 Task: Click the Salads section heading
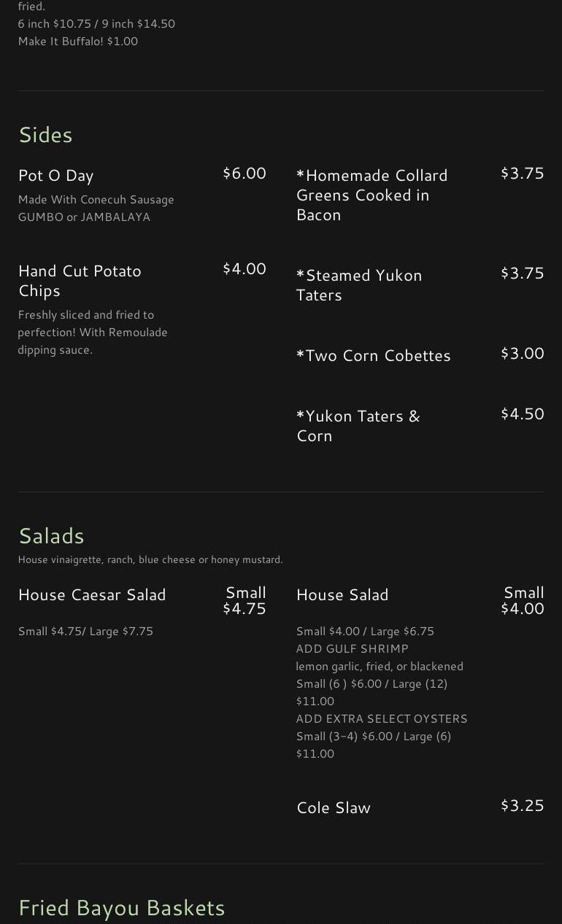(51, 536)
